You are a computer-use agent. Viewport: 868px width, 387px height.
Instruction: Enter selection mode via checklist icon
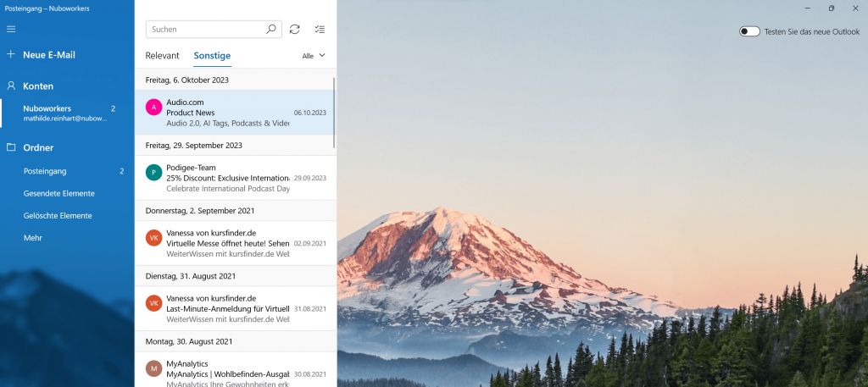[320, 30]
